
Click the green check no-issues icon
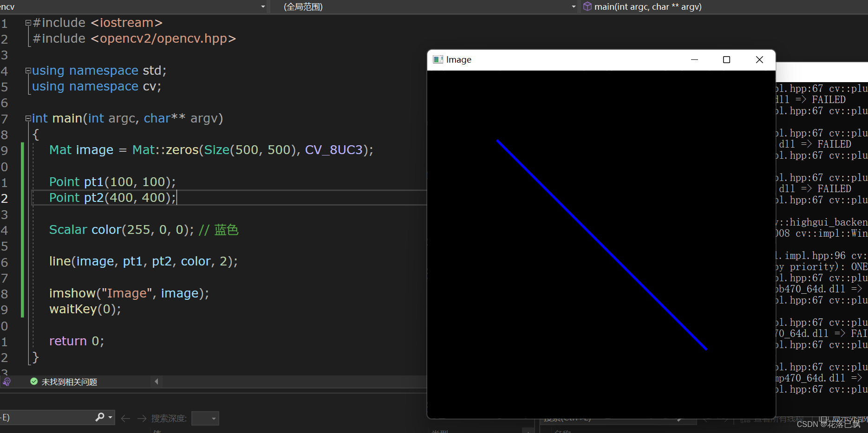tap(34, 381)
